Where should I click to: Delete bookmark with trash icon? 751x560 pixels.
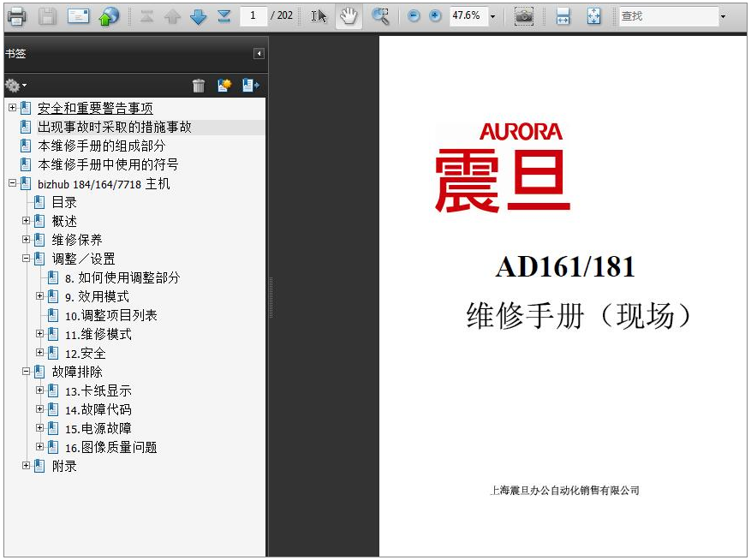coord(199,86)
